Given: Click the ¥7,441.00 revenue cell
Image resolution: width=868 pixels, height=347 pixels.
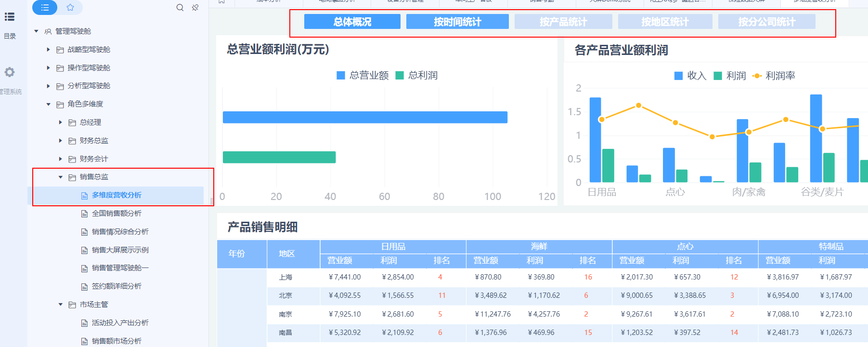Looking at the screenshot, I should tap(345, 277).
